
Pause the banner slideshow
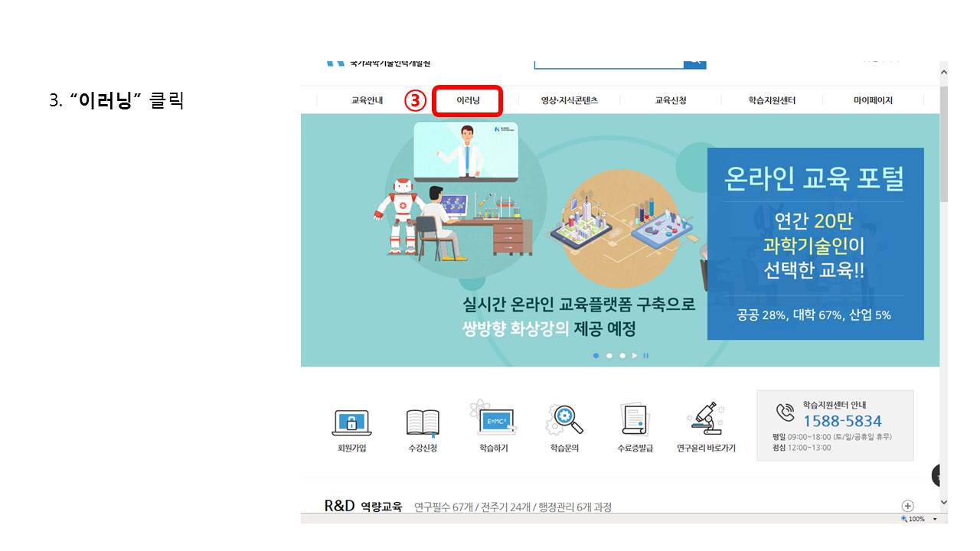click(646, 356)
